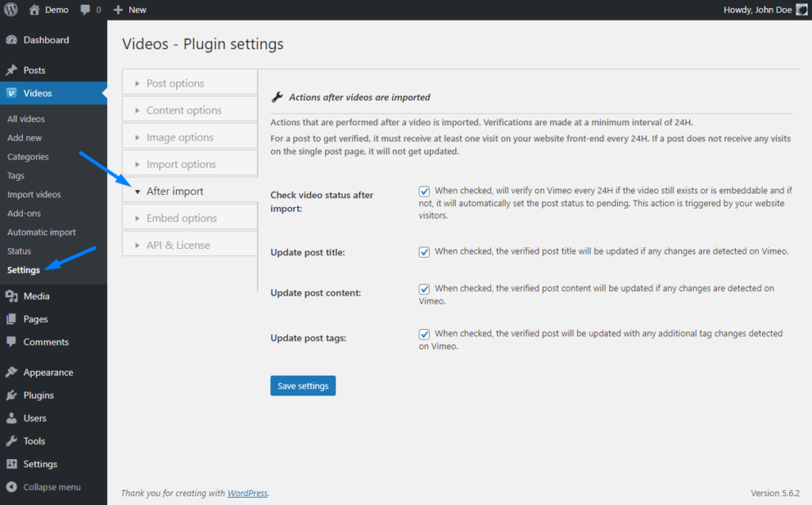Collapse the After import section

(x=189, y=191)
